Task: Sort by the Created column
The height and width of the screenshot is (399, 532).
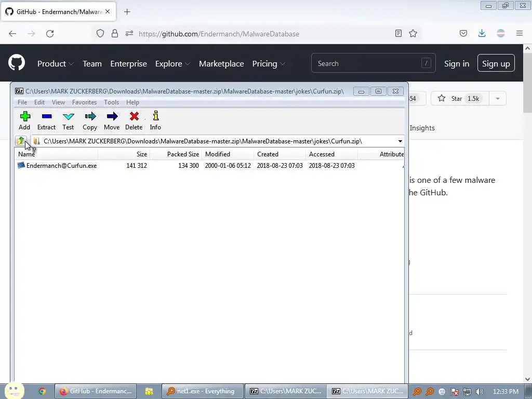Action: tap(280, 154)
